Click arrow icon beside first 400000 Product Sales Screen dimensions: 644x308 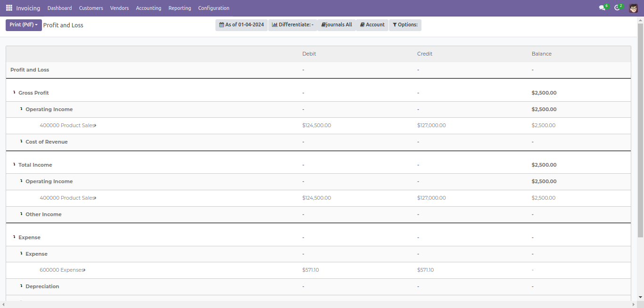tap(95, 126)
